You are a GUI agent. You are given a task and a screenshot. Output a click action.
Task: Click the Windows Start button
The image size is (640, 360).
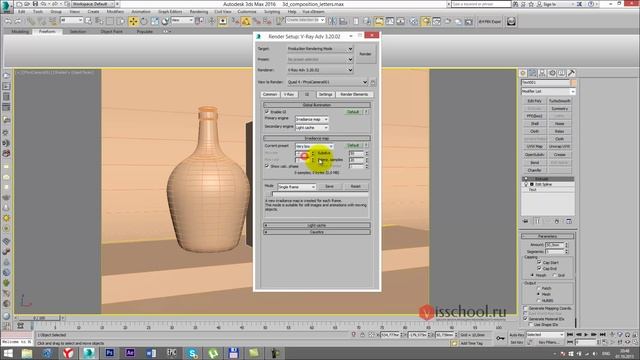click(8, 353)
